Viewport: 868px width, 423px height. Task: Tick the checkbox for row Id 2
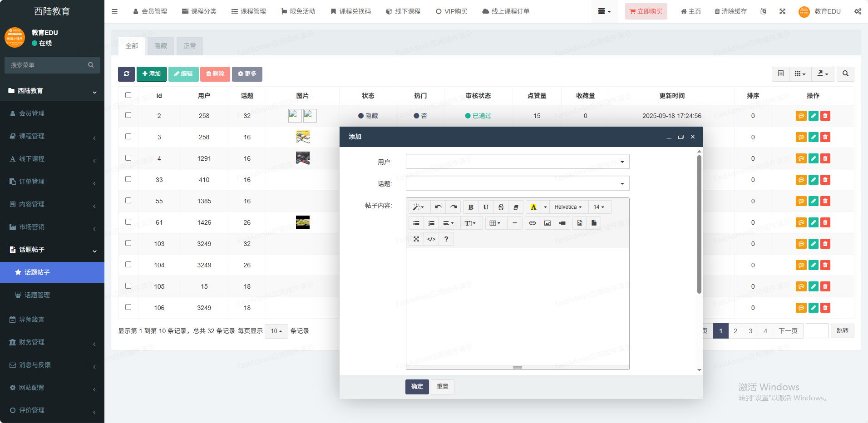[x=128, y=115]
